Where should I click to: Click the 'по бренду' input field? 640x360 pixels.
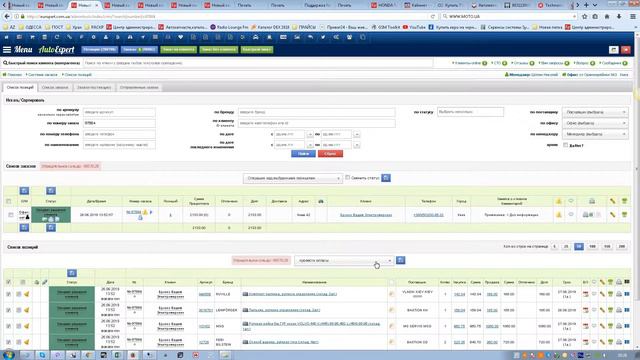click(316, 112)
